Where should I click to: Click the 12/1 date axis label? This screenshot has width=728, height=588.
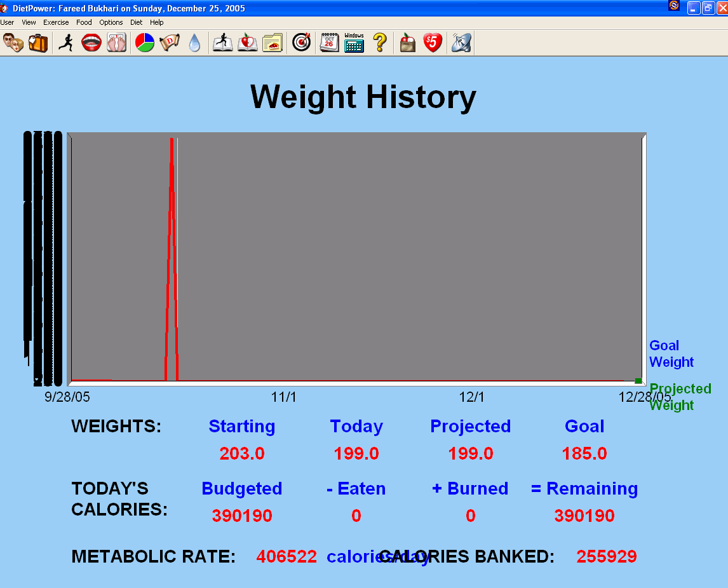click(x=472, y=397)
